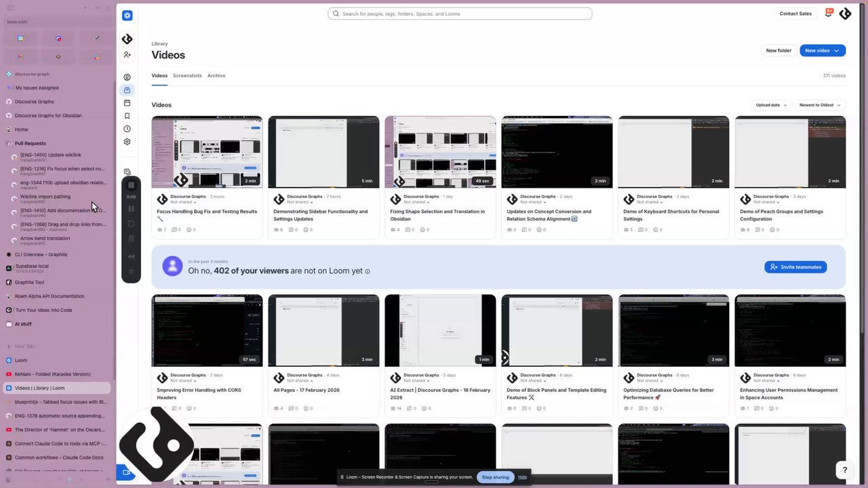
Task: Focus the Loom search field
Action: tap(460, 14)
